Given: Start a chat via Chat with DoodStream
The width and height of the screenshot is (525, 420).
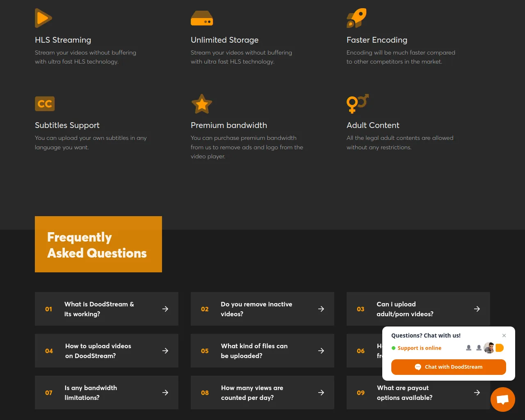Looking at the screenshot, I should pos(449,367).
